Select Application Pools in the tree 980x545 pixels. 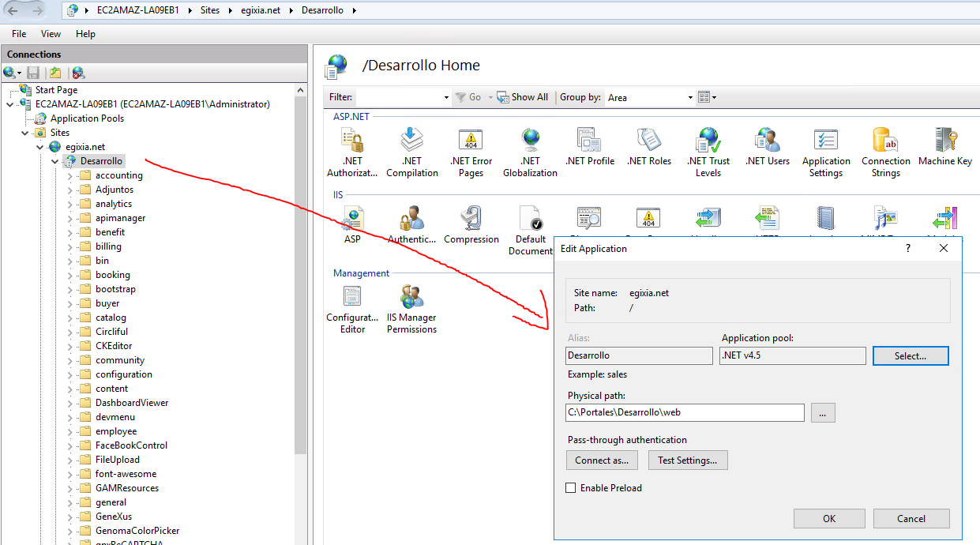point(87,118)
